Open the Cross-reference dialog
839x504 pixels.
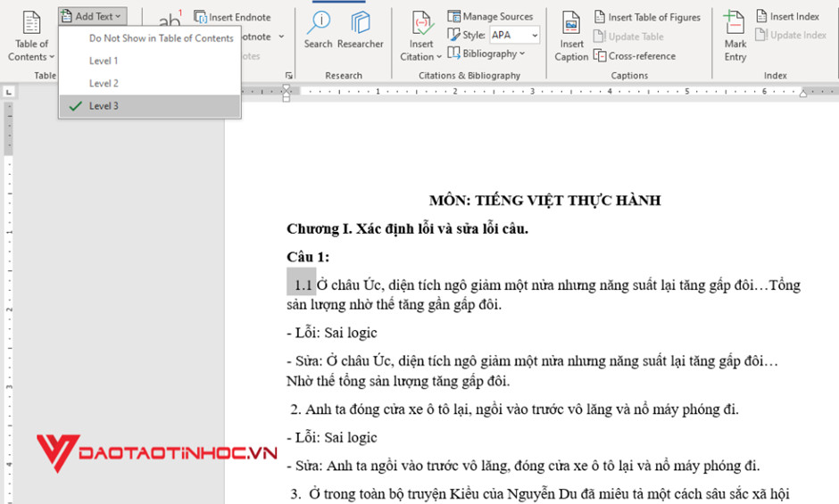coord(635,55)
